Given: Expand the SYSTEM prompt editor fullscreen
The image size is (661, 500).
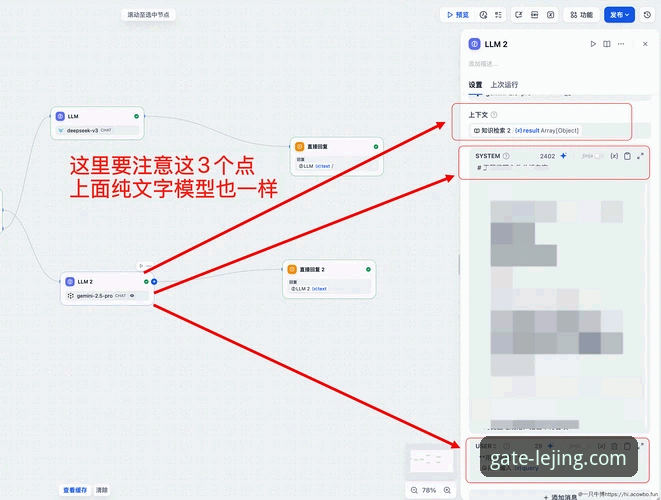Looking at the screenshot, I should click(x=640, y=156).
